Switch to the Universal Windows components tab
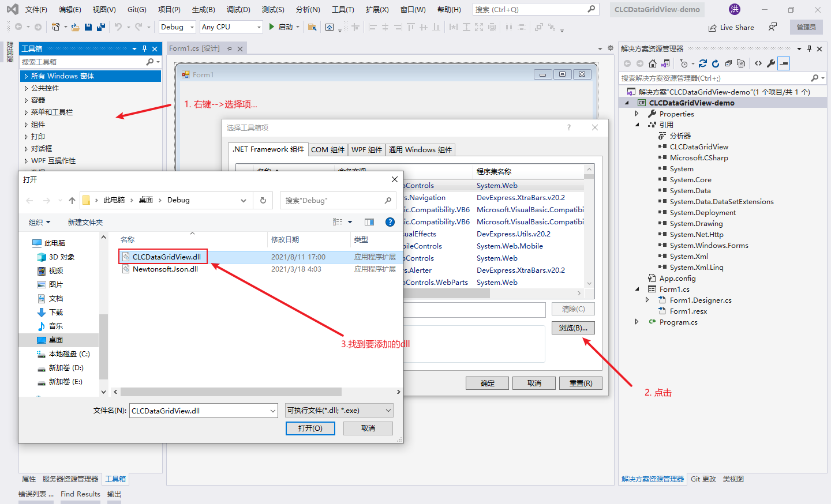The image size is (831, 504). (x=420, y=150)
